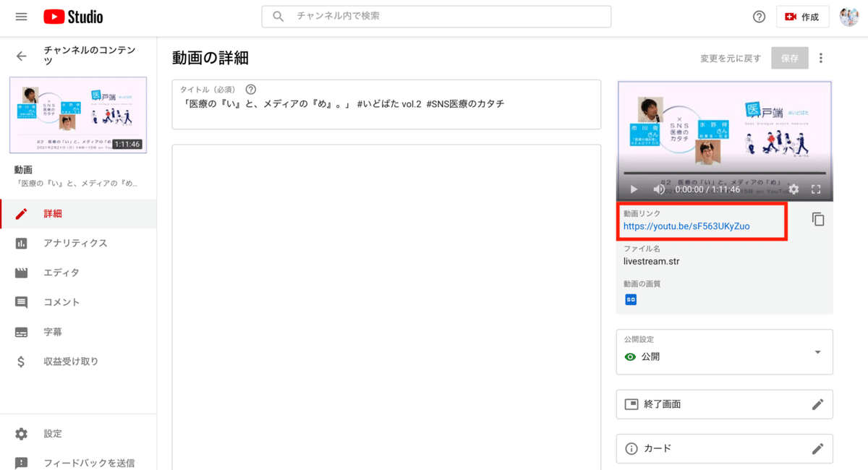868x470 pixels.
Task: Click into the description text area
Action: [386, 307]
